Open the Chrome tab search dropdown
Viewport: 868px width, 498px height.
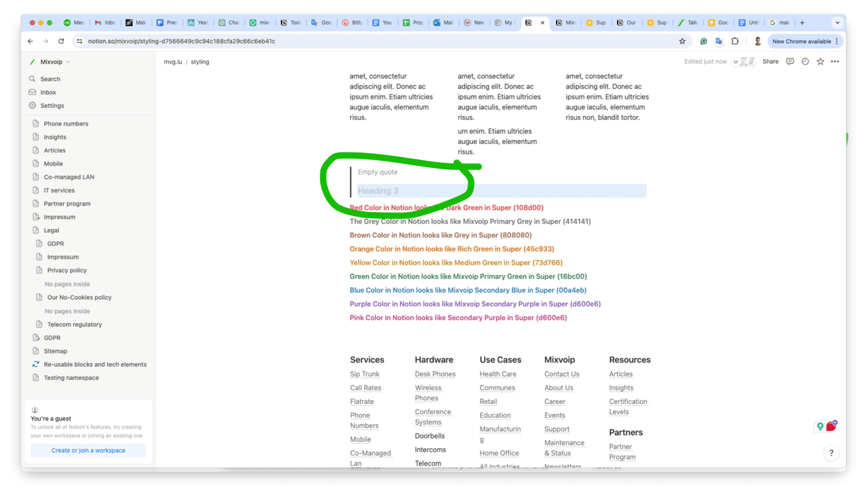click(x=837, y=23)
